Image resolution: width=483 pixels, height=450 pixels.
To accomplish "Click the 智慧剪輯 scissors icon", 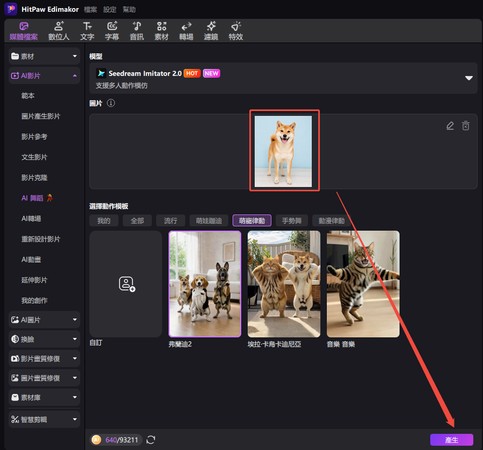I will [15, 419].
